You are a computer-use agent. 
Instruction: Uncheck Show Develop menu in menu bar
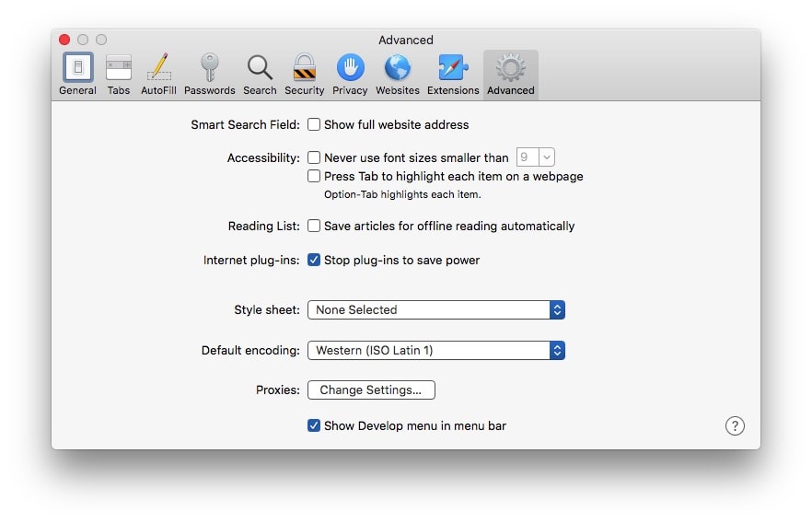click(314, 425)
